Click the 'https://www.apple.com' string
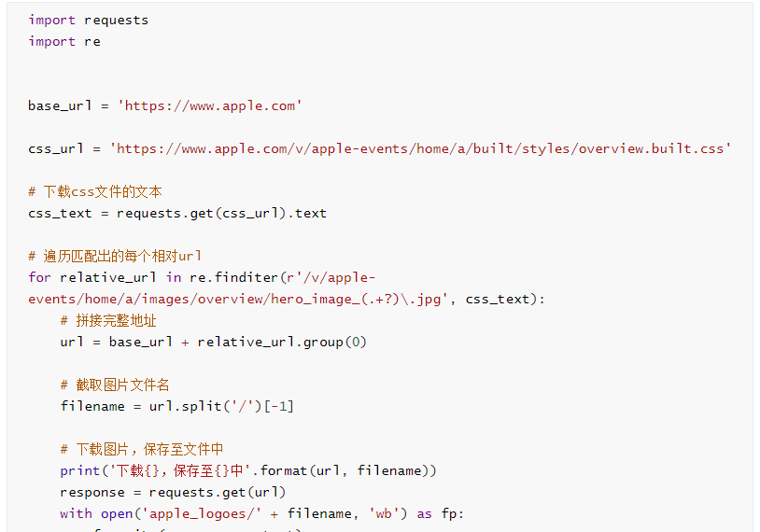Image resolution: width=760 pixels, height=532 pixels. pos(210,105)
